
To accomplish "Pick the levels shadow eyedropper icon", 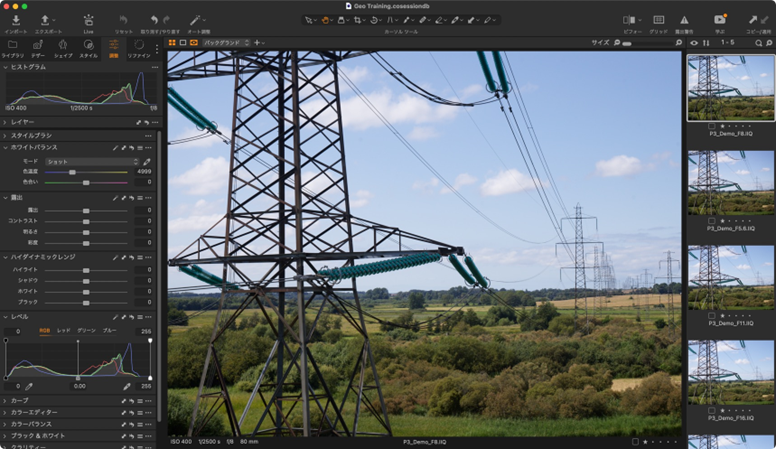I will 29,386.
